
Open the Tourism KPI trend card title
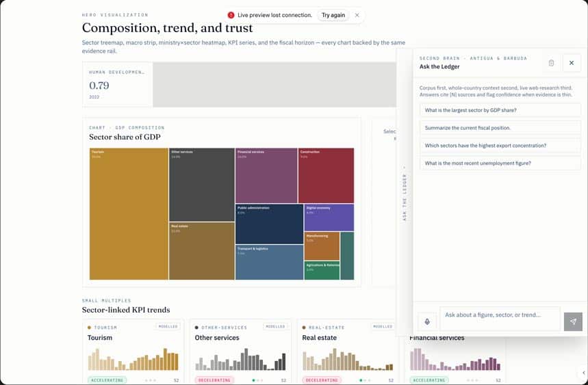pyautogui.click(x=100, y=337)
